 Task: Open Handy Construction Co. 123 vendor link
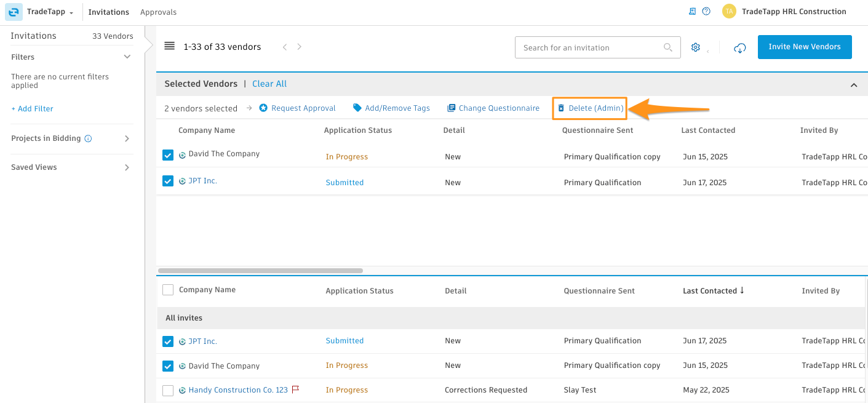pyautogui.click(x=238, y=390)
